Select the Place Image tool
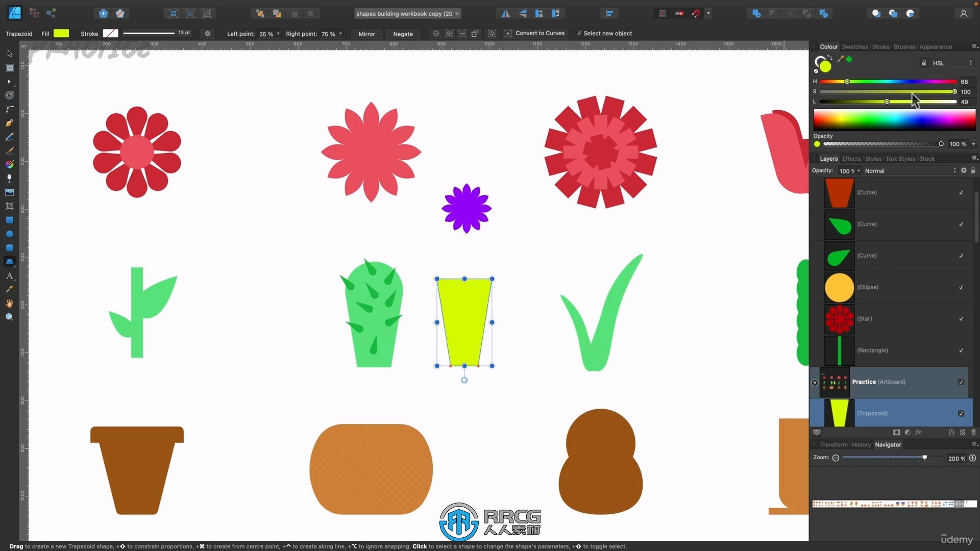 coord(9,192)
